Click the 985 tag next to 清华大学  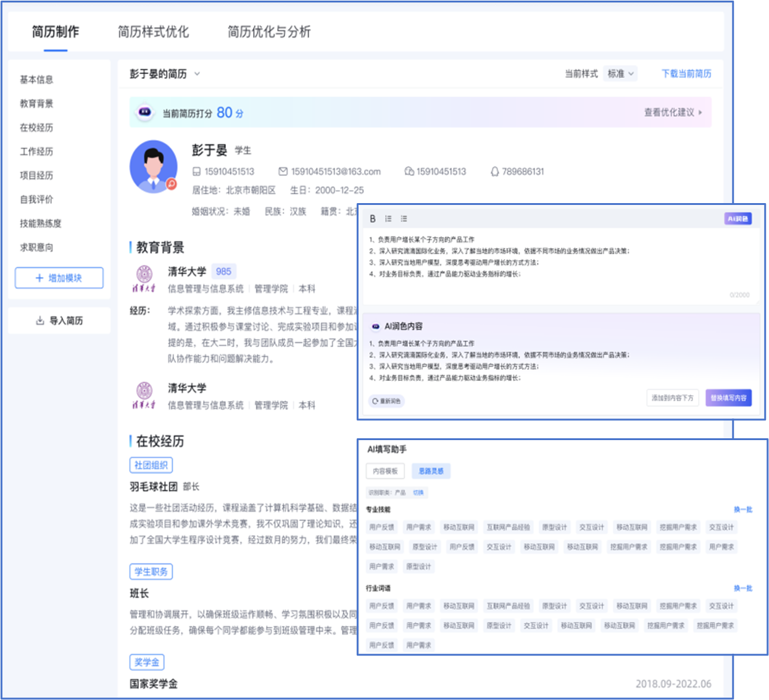(223, 271)
